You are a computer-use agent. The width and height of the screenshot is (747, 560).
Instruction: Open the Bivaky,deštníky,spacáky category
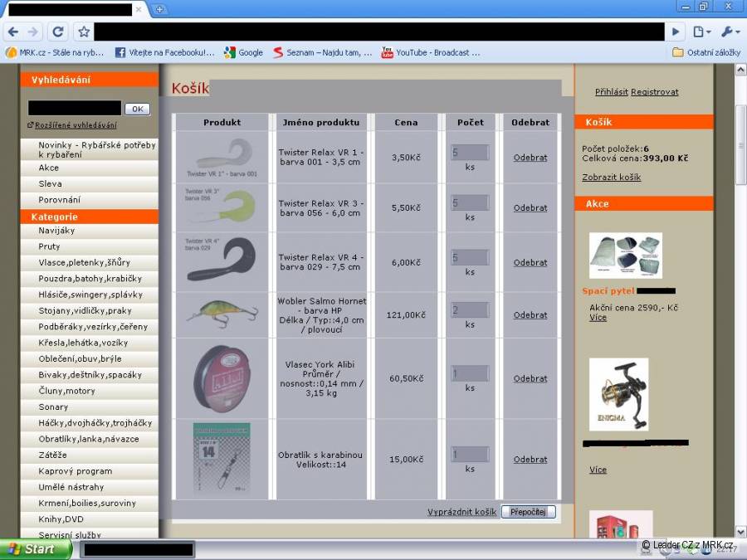(x=90, y=375)
